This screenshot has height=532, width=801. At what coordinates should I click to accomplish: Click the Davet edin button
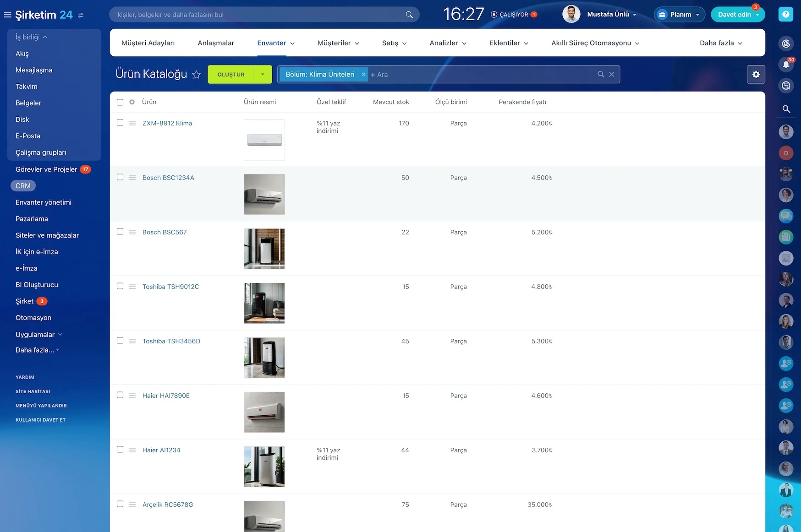[x=734, y=15]
